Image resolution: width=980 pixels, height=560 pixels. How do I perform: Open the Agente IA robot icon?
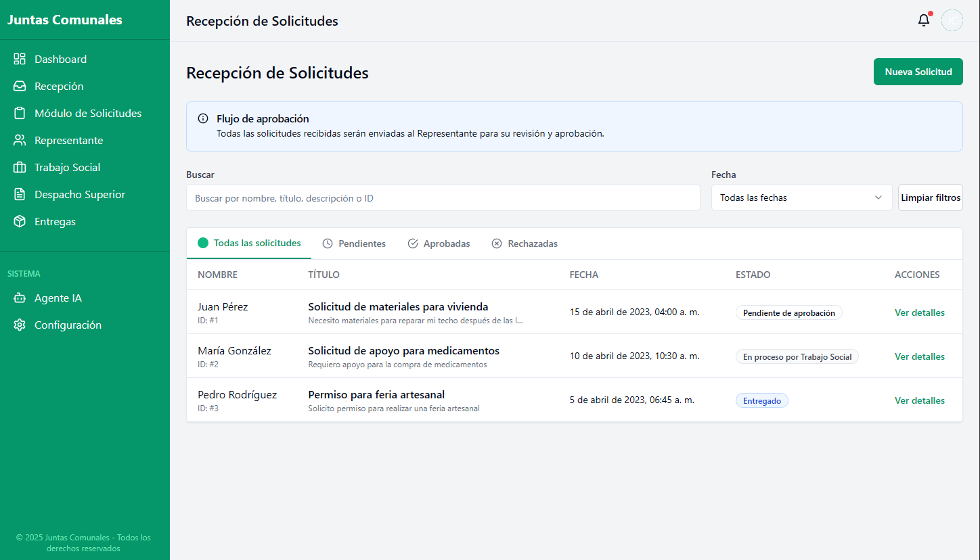(20, 298)
